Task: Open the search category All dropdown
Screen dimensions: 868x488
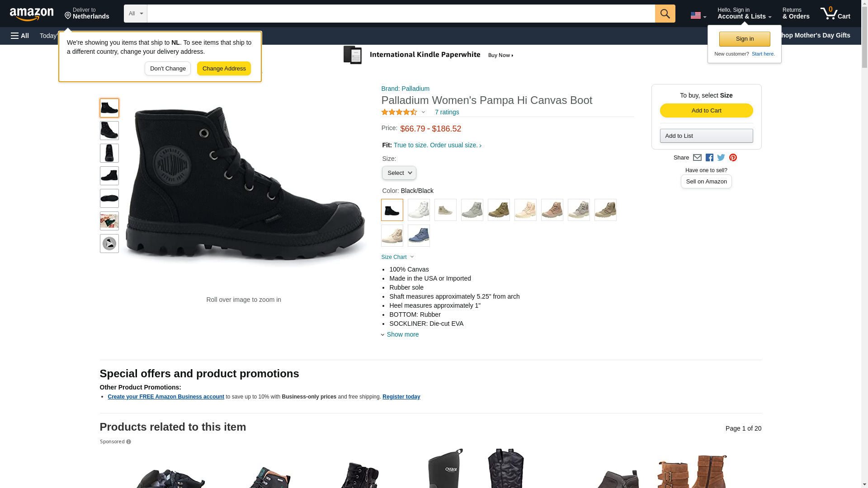Action: (x=135, y=14)
